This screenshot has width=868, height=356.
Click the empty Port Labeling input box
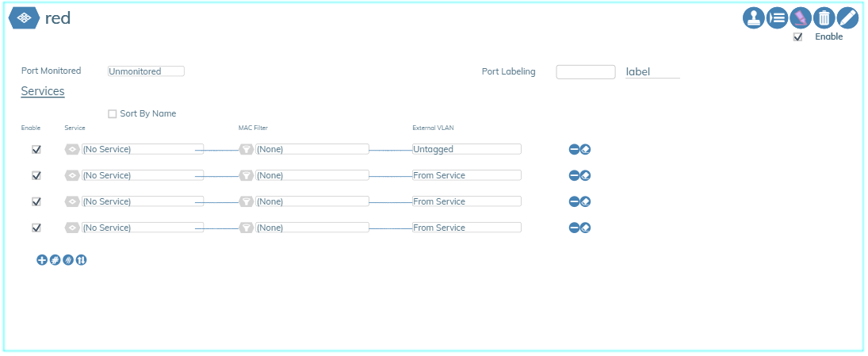coord(586,72)
